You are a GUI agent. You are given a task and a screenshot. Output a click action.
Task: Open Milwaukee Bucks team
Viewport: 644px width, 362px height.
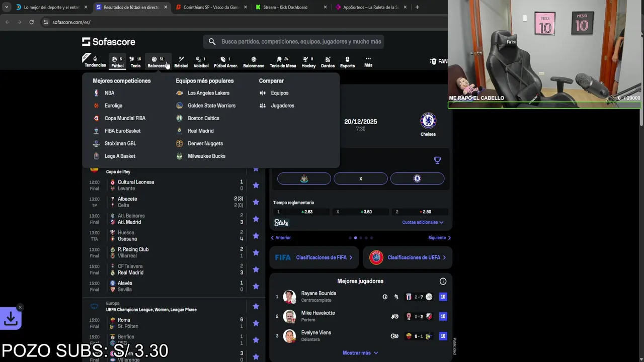coord(206,156)
